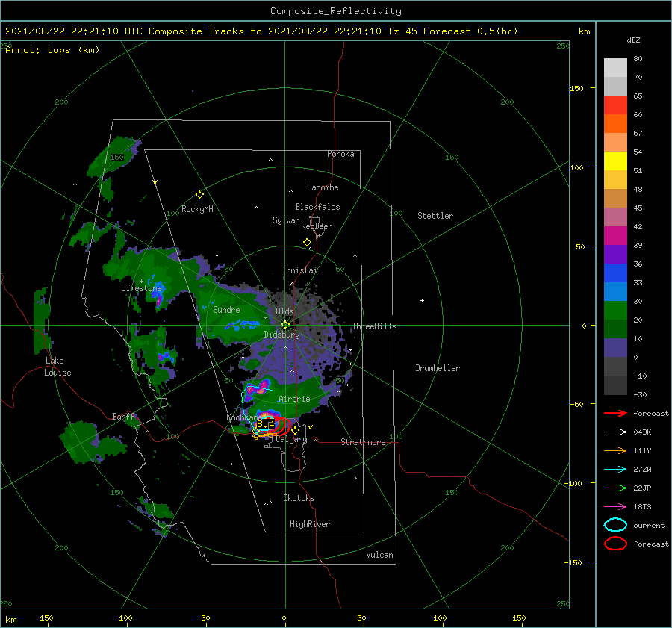
Task: Select the purple 39–36 dBZ swatch
Action: click(x=615, y=255)
